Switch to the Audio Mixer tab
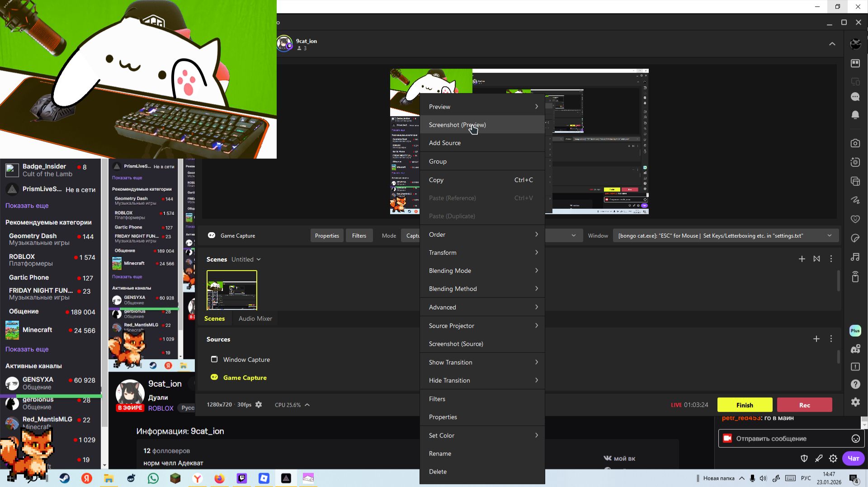868x487 pixels. click(255, 318)
